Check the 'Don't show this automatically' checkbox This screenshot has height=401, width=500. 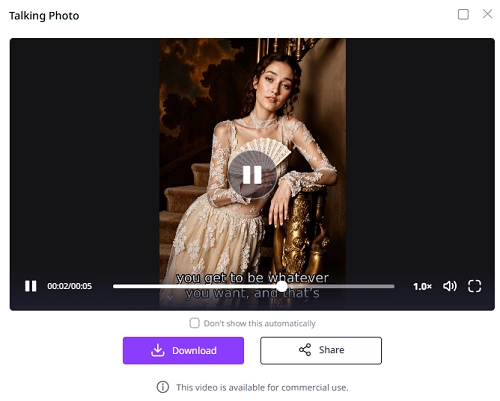tap(194, 323)
